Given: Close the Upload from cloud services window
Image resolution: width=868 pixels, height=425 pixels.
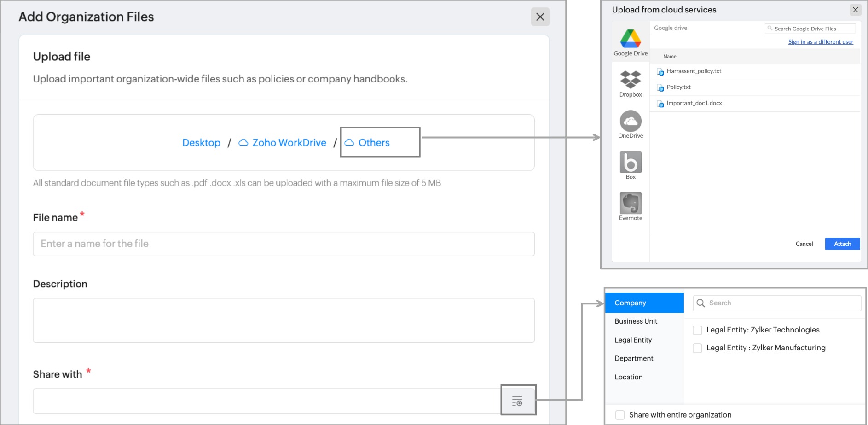Looking at the screenshot, I should (856, 10).
